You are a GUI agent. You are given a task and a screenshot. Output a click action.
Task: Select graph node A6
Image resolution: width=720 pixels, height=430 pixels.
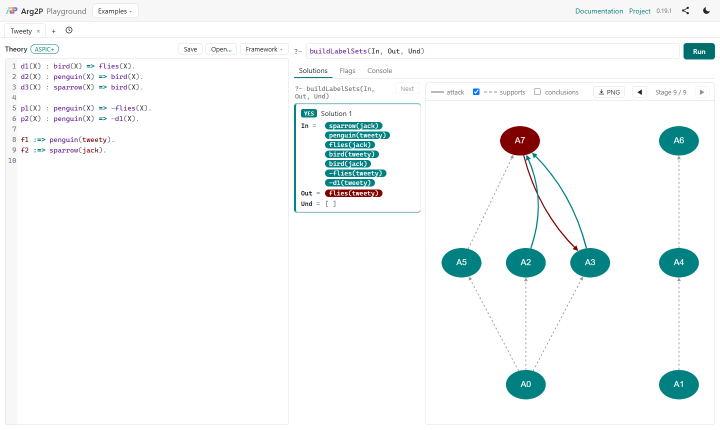click(x=679, y=141)
